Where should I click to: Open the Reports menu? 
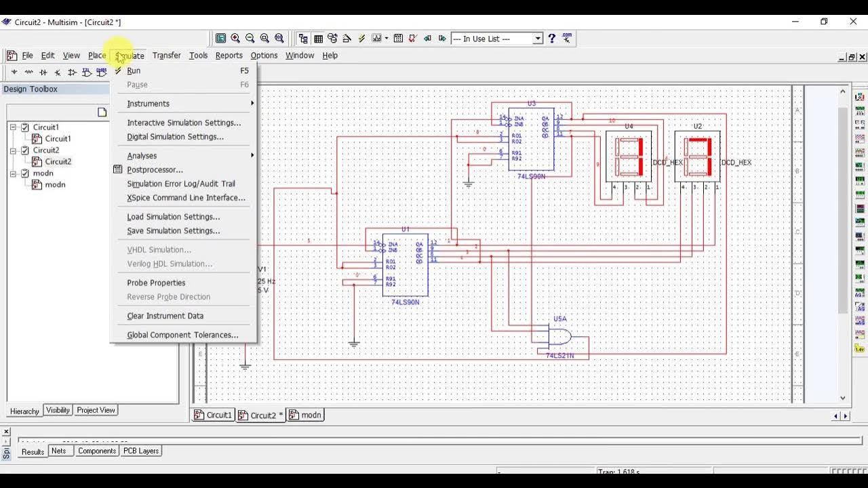point(229,56)
